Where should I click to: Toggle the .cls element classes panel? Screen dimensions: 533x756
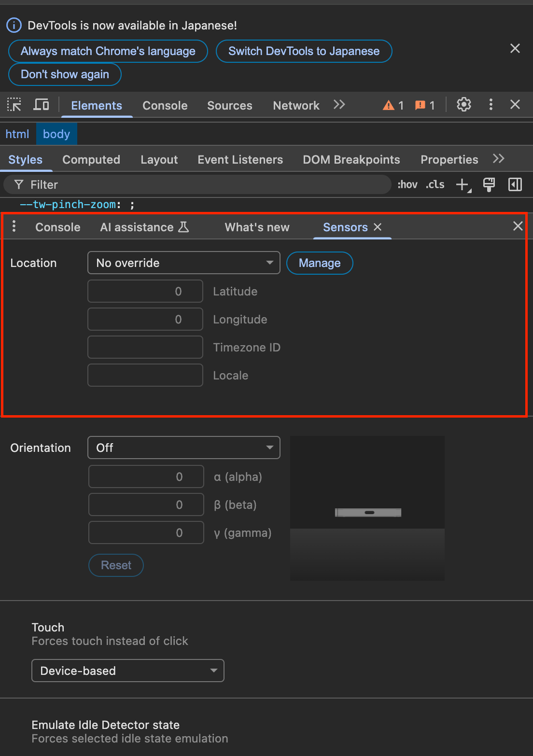pyautogui.click(x=435, y=184)
